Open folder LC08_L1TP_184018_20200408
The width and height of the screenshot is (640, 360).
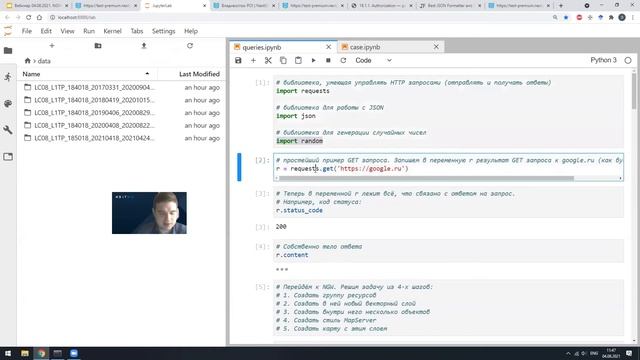(x=122, y=125)
